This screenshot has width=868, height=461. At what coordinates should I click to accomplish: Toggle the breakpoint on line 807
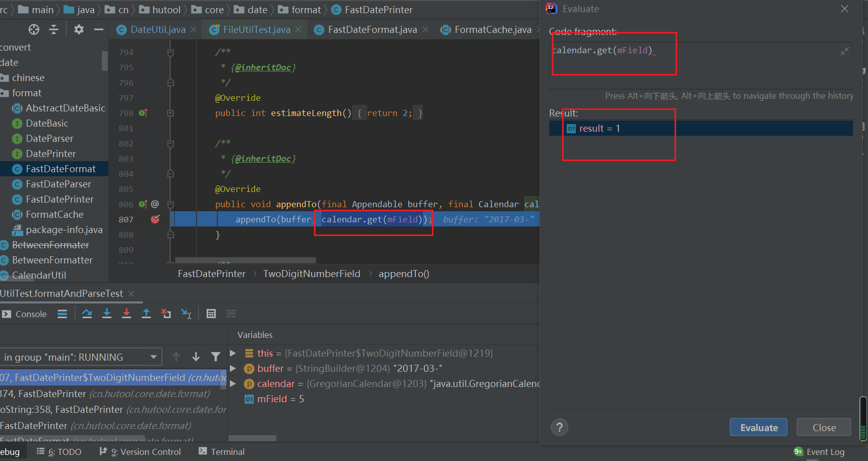[x=155, y=219]
